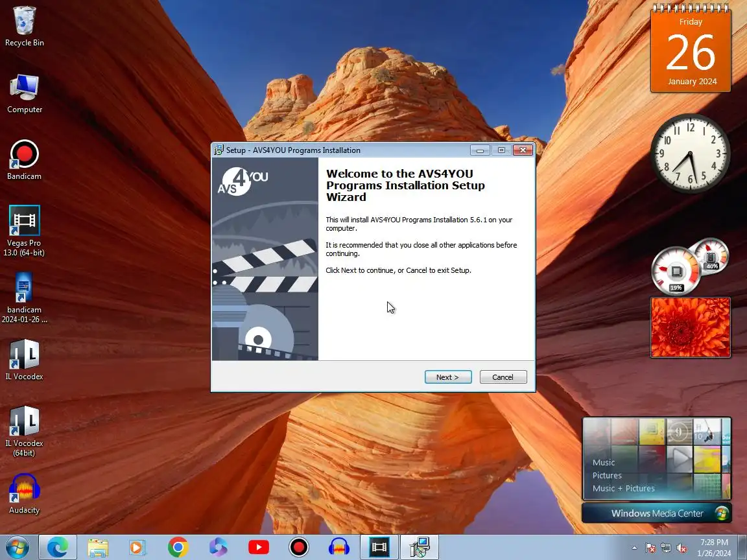Select the Computer desktop icon
The image size is (747, 560).
coord(24,93)
